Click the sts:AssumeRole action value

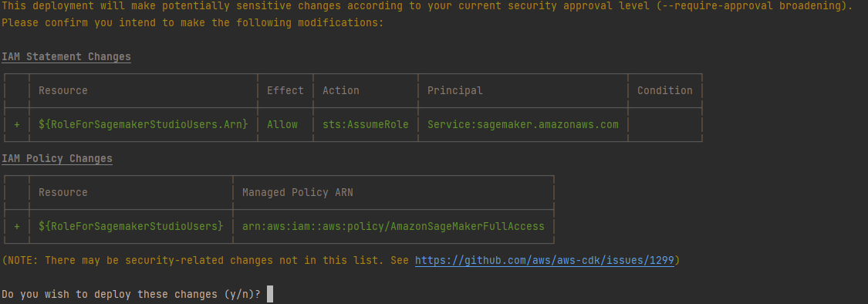point(366,124)
